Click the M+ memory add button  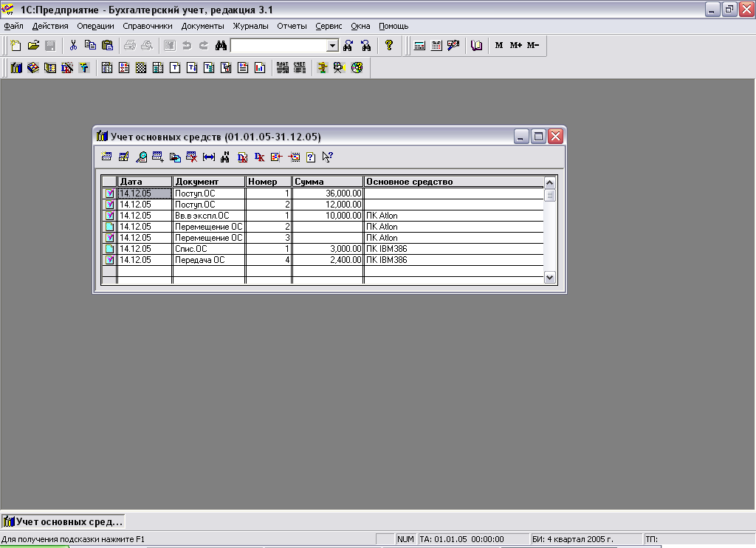click(x=516, y=45)
